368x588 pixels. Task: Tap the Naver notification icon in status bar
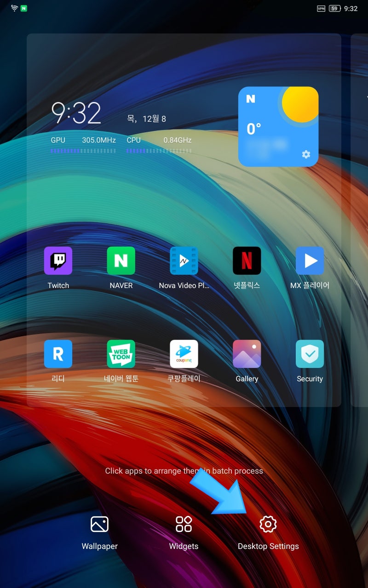(24, 8)
